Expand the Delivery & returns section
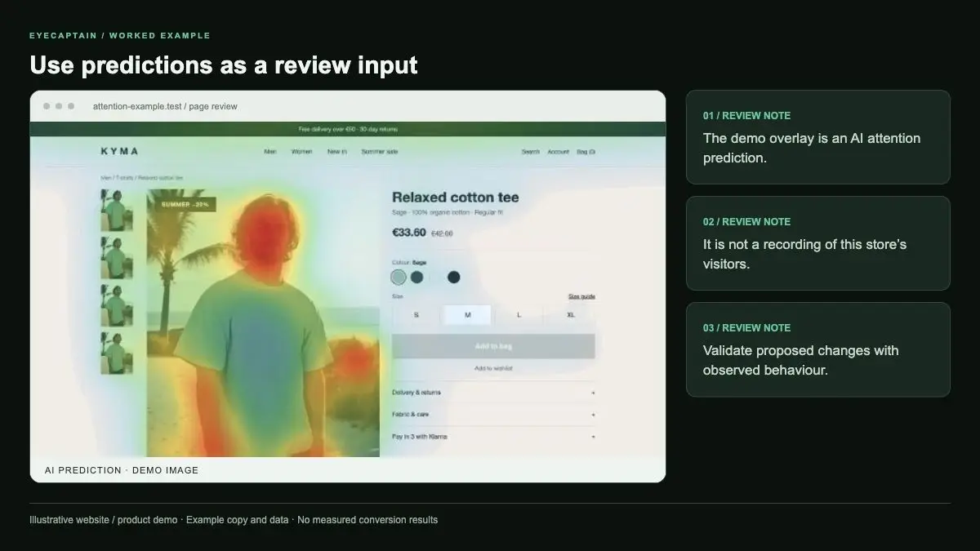Viewport: 980px width, 551px height. 493,392
